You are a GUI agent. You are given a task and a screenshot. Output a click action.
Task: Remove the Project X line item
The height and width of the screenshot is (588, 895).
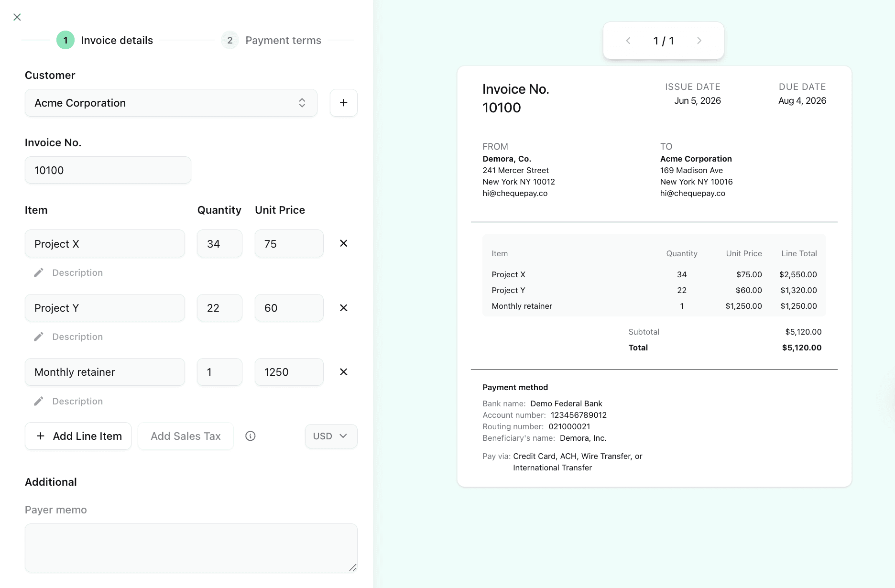343,243
